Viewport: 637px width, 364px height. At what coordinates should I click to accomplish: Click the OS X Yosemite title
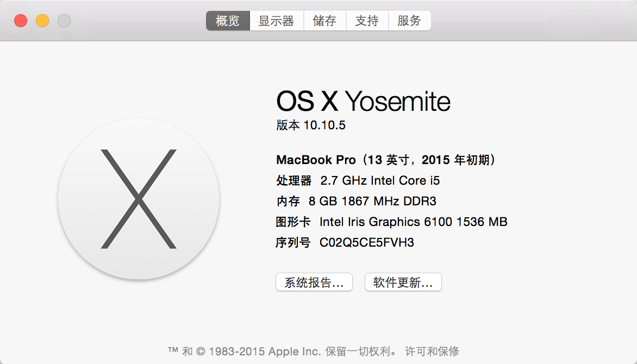(x=363, y=102)
